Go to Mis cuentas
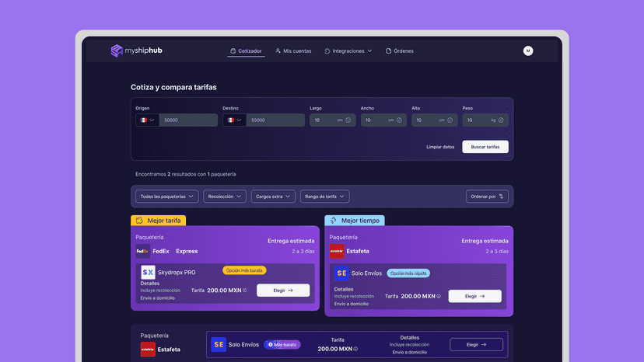The height and width of the screenshot is (362, 644). tap(293, 51)
